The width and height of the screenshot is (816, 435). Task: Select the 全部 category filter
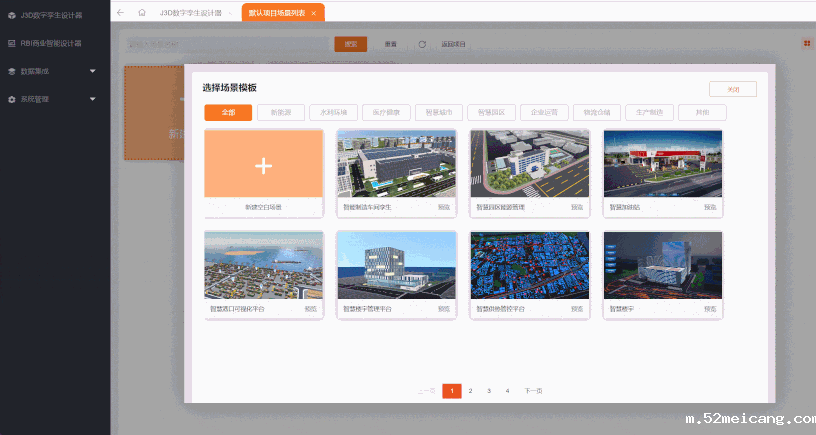coord(227,112)
